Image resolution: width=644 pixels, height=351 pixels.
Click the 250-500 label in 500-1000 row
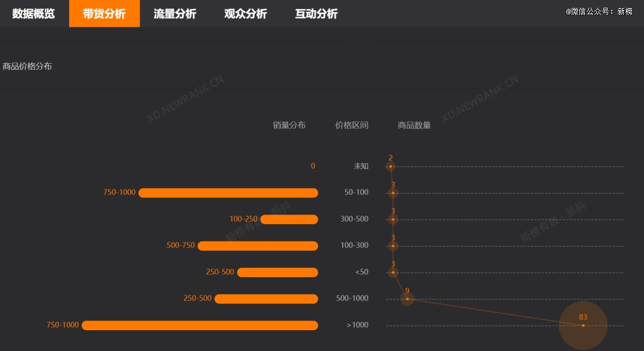(197, 298)
